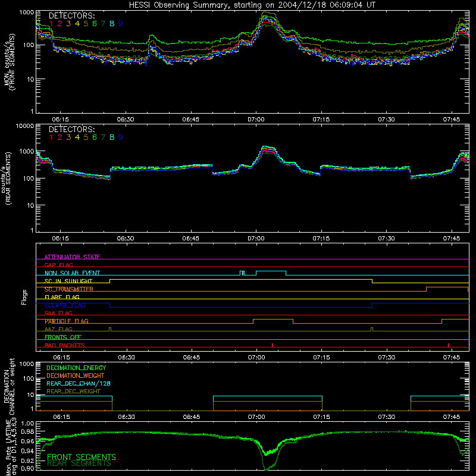The image size is (476, 476).
Task: Select detector 2 in front segments legend
Action: point(60,24)
